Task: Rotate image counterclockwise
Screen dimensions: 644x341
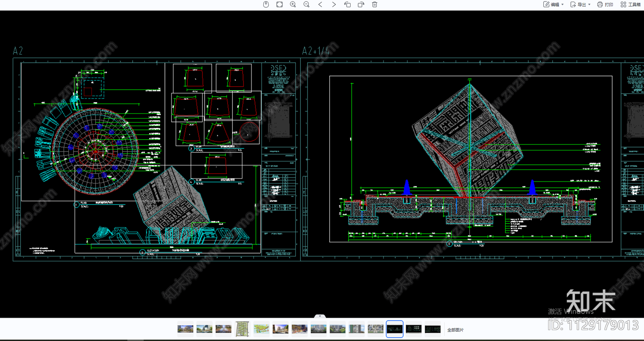Action: [347, 4]
